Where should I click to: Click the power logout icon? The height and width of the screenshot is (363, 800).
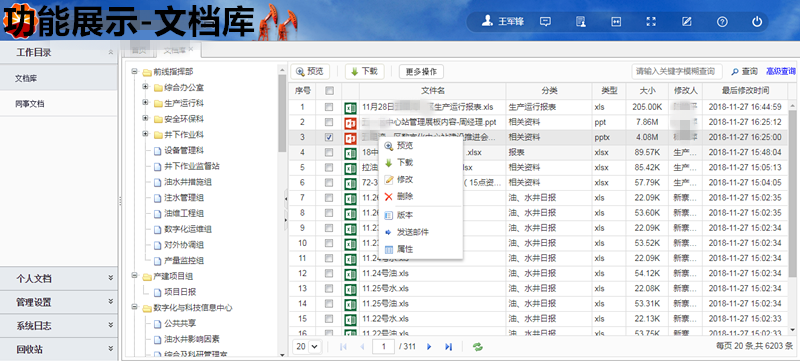(x=757, y=21)
